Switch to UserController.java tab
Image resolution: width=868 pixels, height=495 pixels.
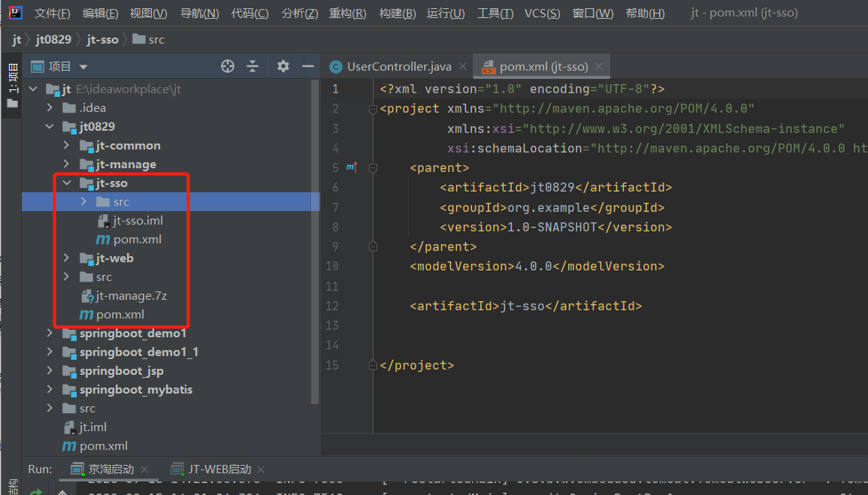click(398, 67)
